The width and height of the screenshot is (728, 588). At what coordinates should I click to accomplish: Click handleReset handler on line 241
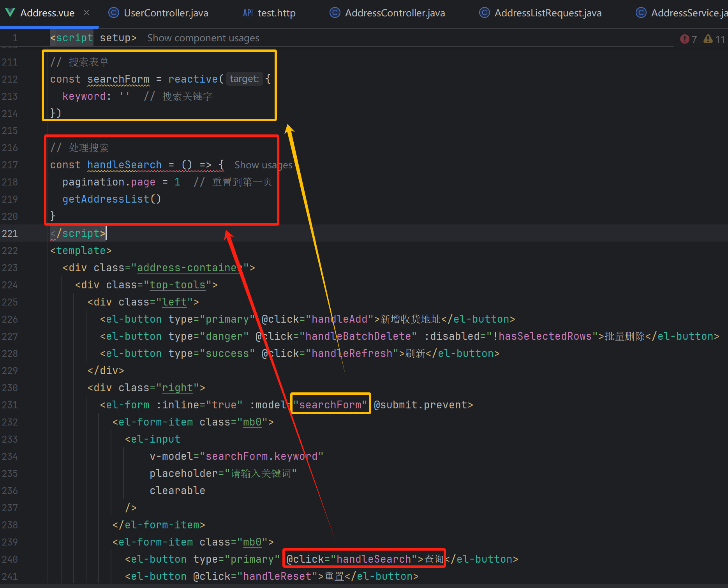point(277,576)
